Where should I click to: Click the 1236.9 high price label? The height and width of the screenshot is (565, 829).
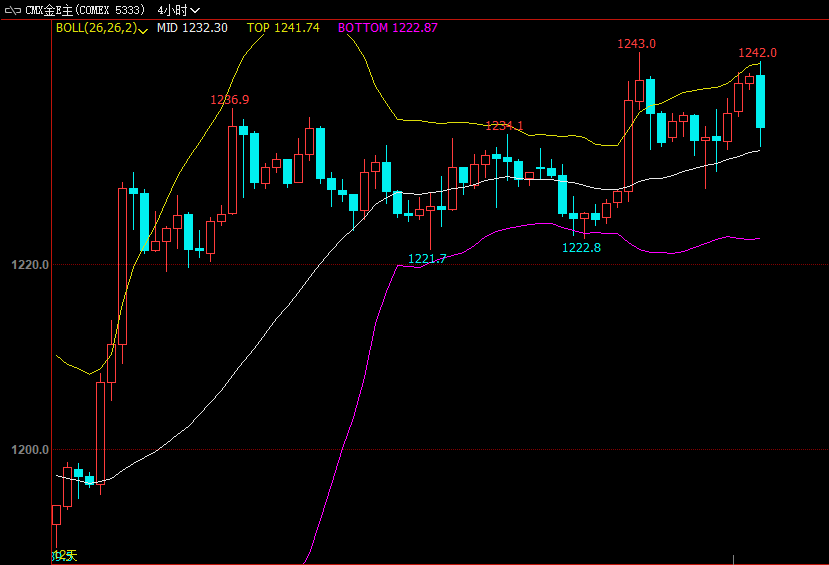(229, 100)
